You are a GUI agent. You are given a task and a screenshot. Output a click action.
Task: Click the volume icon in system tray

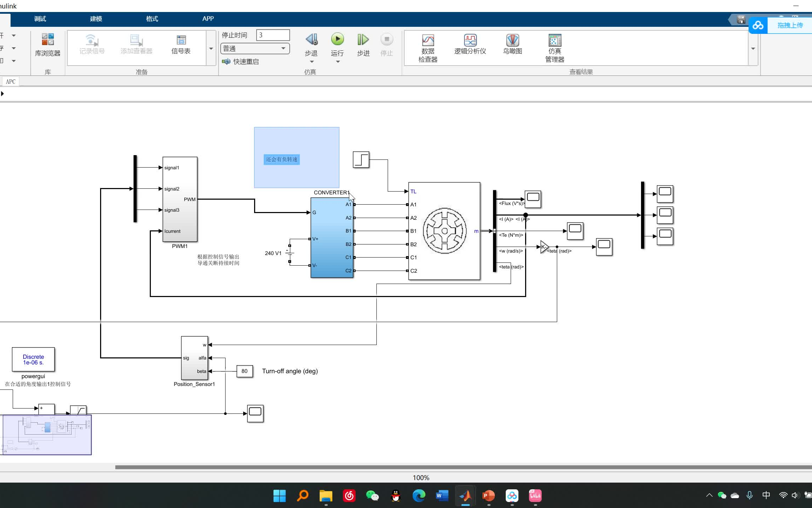795,495
